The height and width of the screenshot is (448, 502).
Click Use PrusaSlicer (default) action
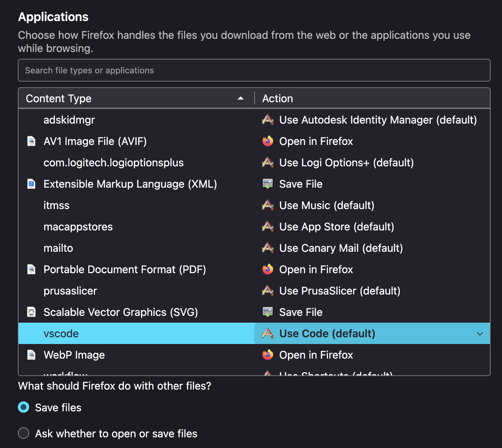(x=340, y=291)
